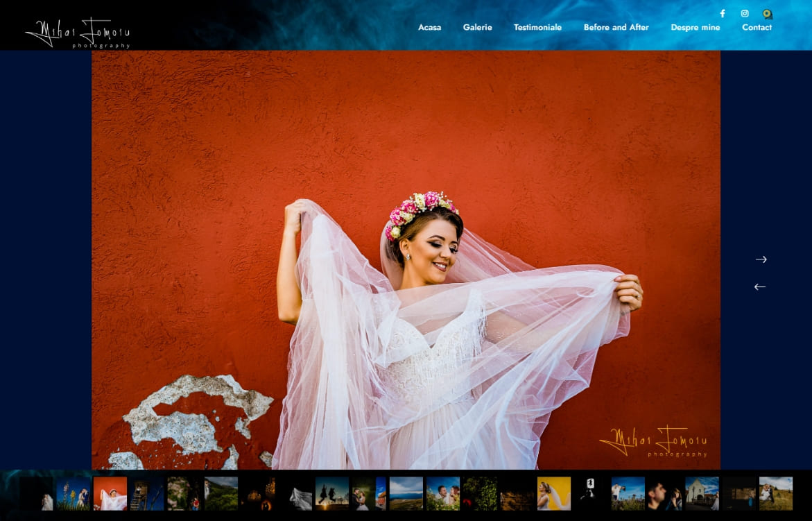Open the Acasa menu item
This screenshot has height=521, width=812.
pyautogui.click(x=429, y=28)
